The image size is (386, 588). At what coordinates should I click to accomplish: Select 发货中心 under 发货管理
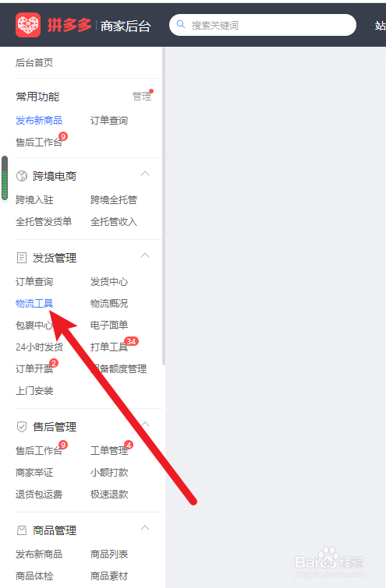tap(109, 282)
